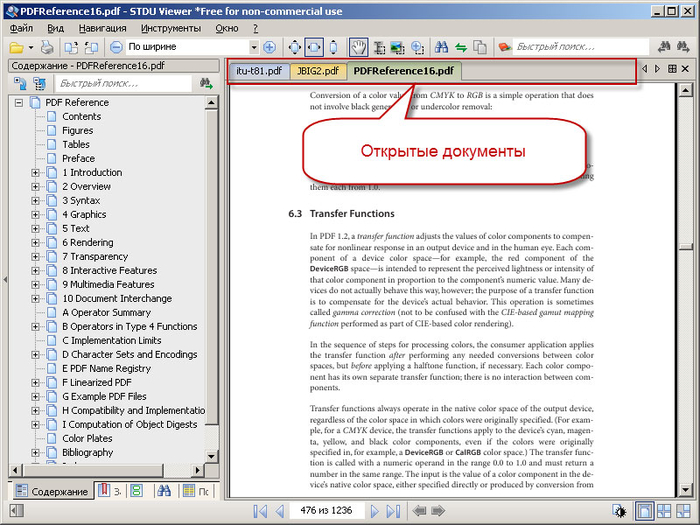Select the zoom selection tool

pyautogui.click(x=417, y=47)
